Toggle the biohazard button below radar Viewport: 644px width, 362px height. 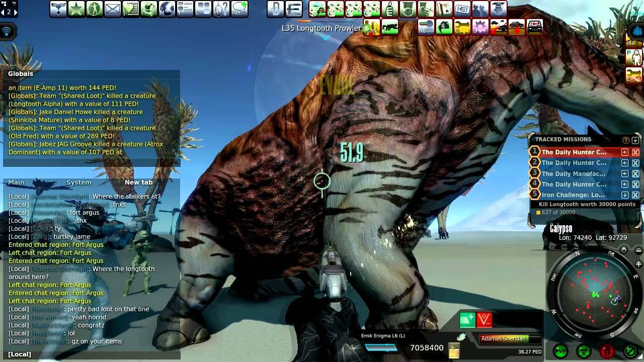584,351
